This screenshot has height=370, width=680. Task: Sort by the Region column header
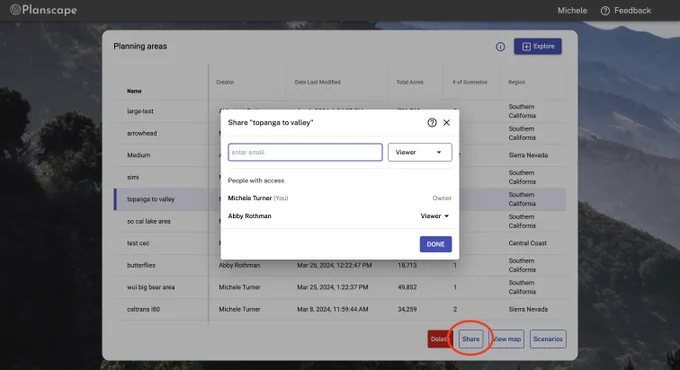pos(517,82)
